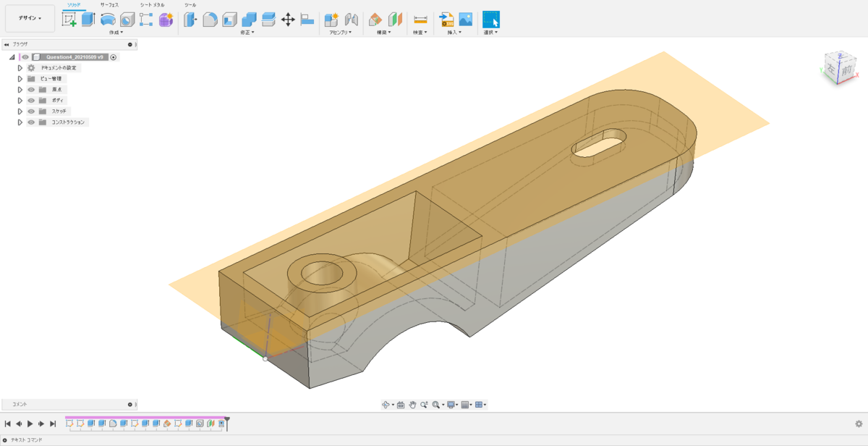Select the Hole tool icon
The width and height of the screenshot is (868, 446).
click(x=127, y=20)
